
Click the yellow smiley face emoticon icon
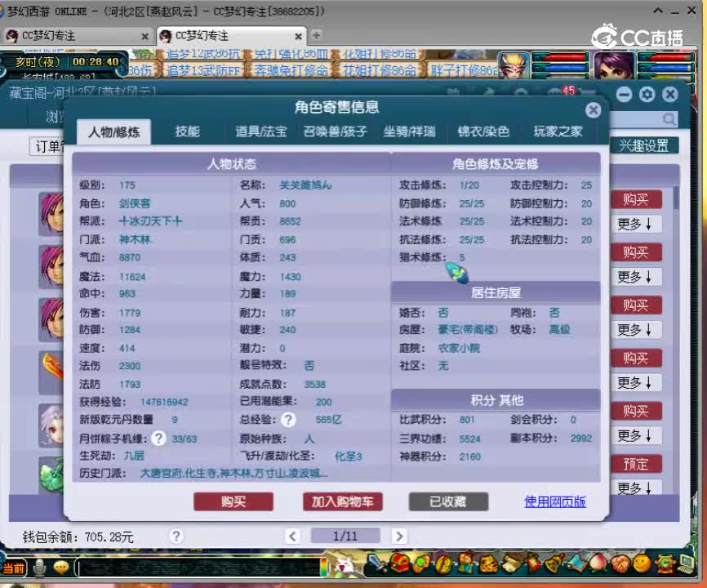click(642, 563)
